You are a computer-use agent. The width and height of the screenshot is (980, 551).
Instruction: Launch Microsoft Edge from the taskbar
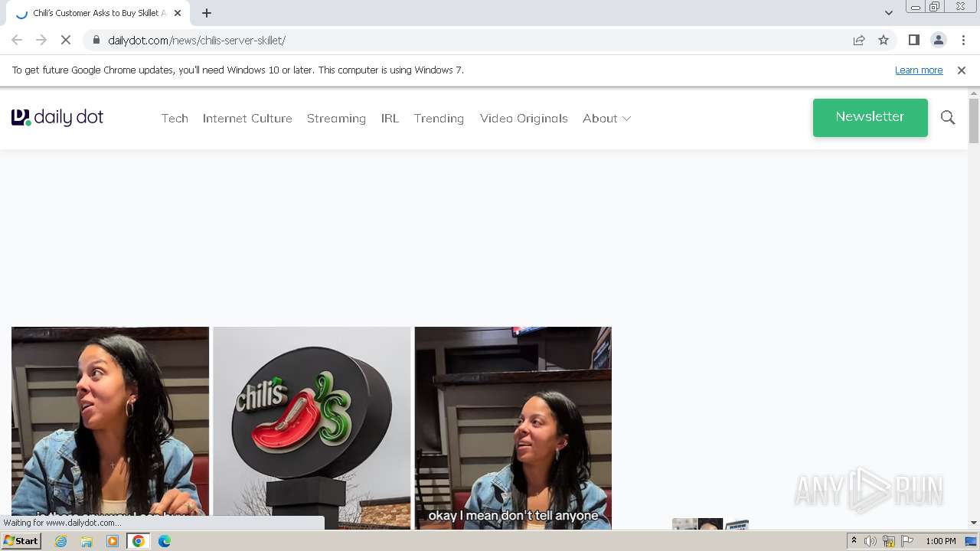165,541
